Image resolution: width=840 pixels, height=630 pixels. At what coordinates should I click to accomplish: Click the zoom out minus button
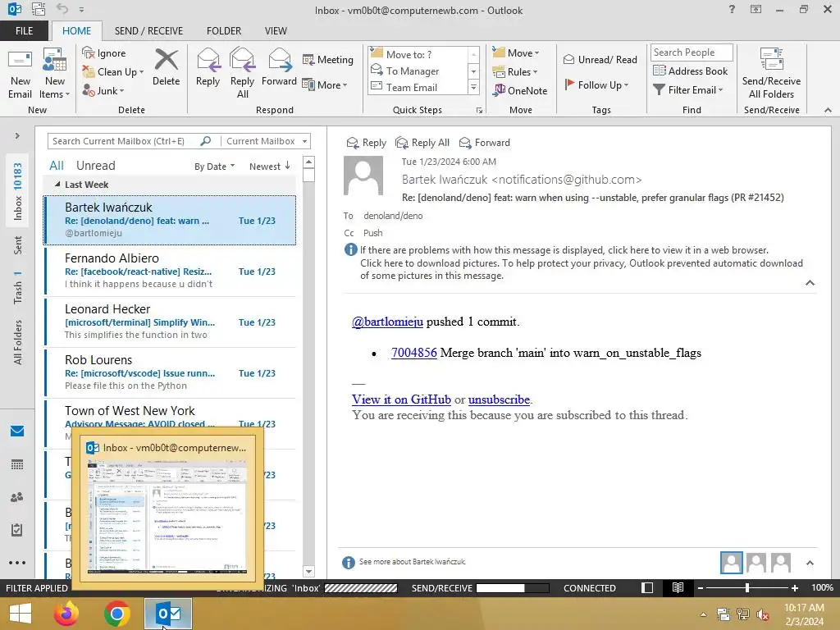(700, 587)
